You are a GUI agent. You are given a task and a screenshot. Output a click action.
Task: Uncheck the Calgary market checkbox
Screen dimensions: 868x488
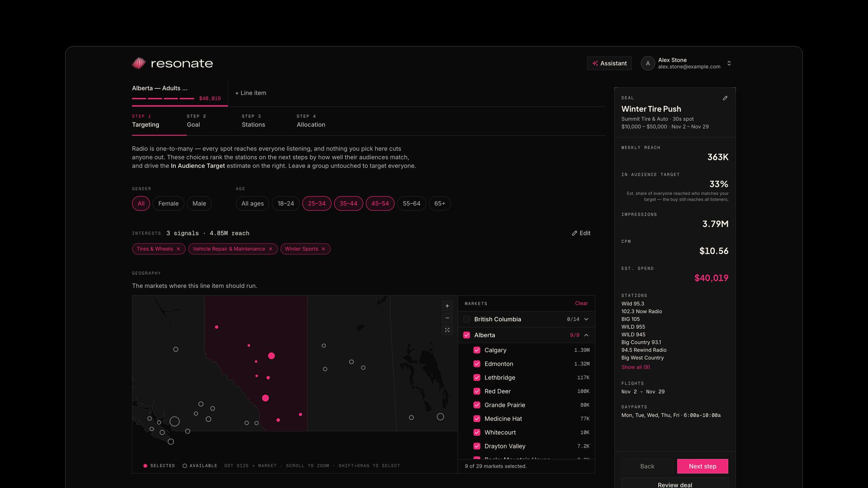[x=477, y=350]
